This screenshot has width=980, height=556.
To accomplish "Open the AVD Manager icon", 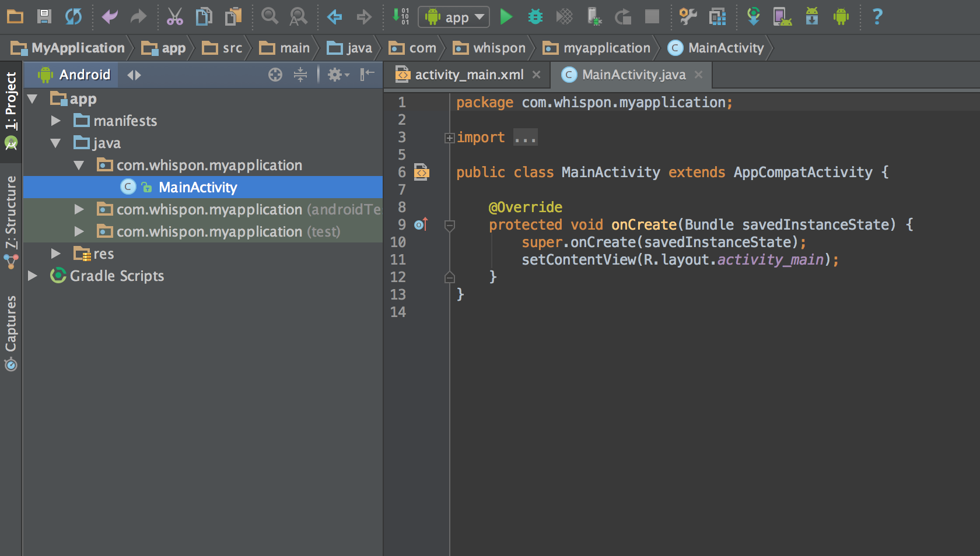I will (x=782, y=16).
